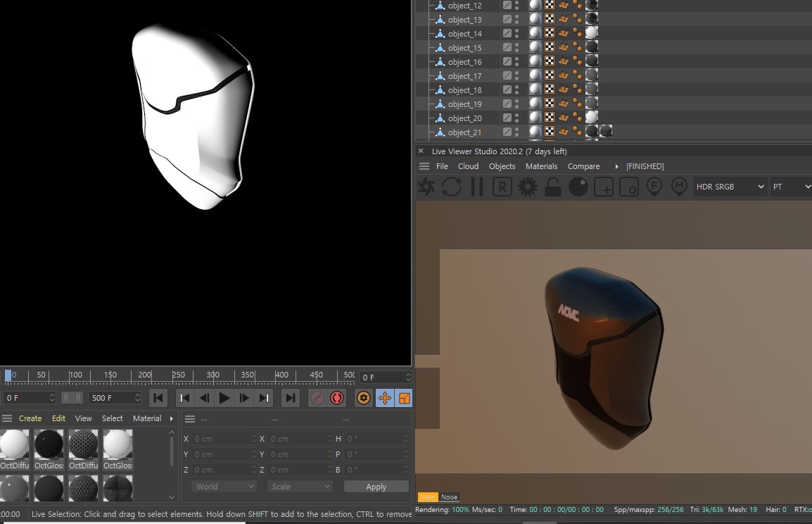Click the Apply button in coordinates
This screenshot has height=524, width=812.
[376, 487]
